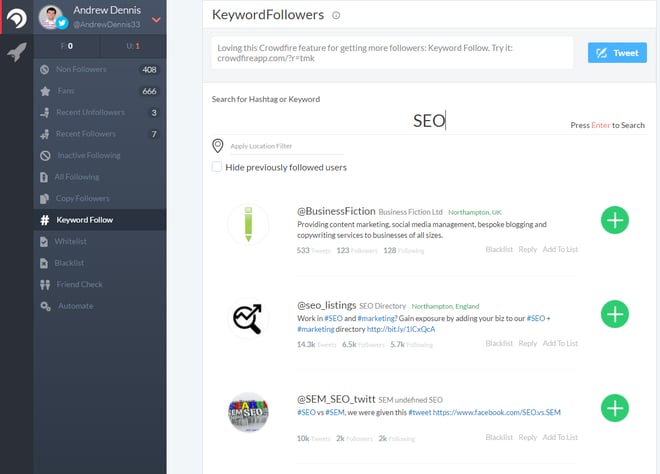Click the location pin icon

pos(217,146)
